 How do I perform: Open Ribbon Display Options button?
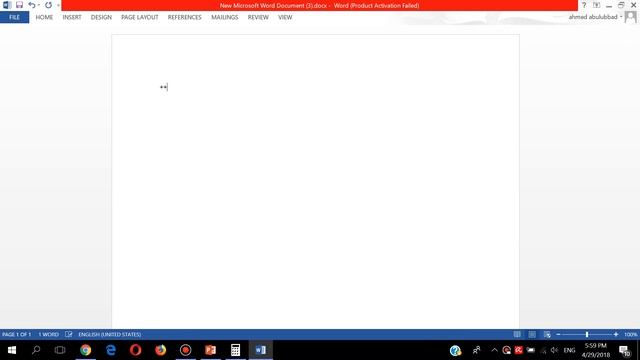(596, 5)
